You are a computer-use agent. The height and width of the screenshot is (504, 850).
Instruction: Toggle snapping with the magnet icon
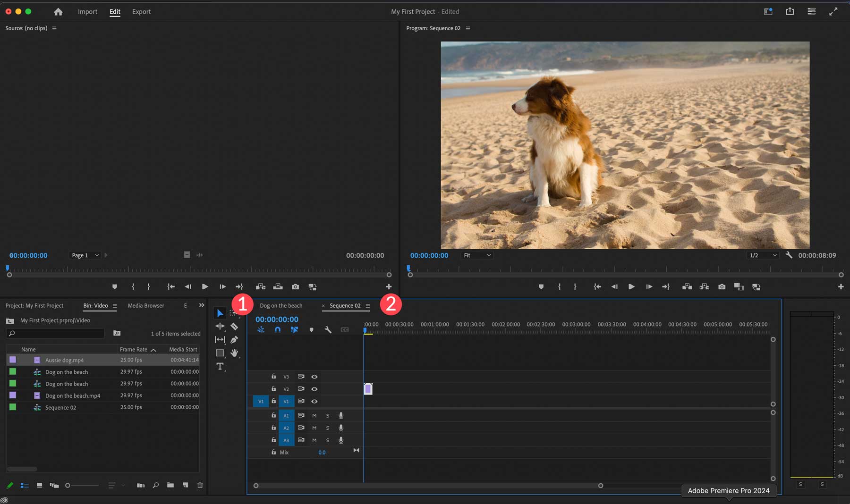click(278, 330)
